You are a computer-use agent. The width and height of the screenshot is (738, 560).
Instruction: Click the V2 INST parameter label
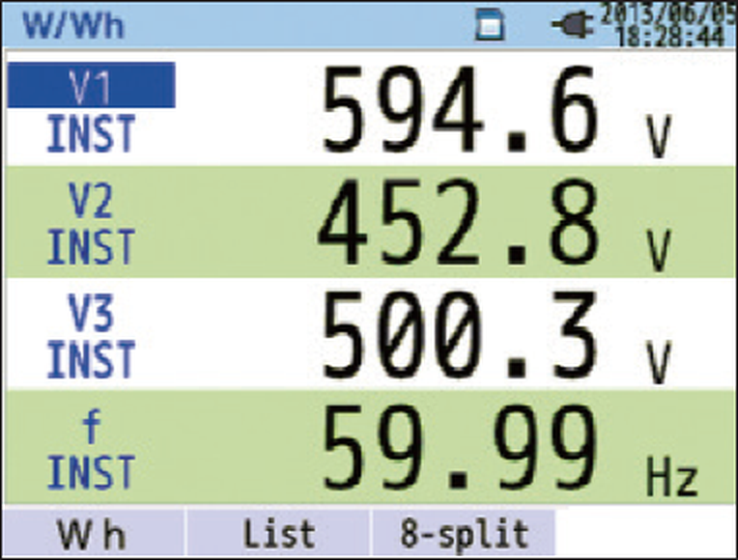click(91, 223)
